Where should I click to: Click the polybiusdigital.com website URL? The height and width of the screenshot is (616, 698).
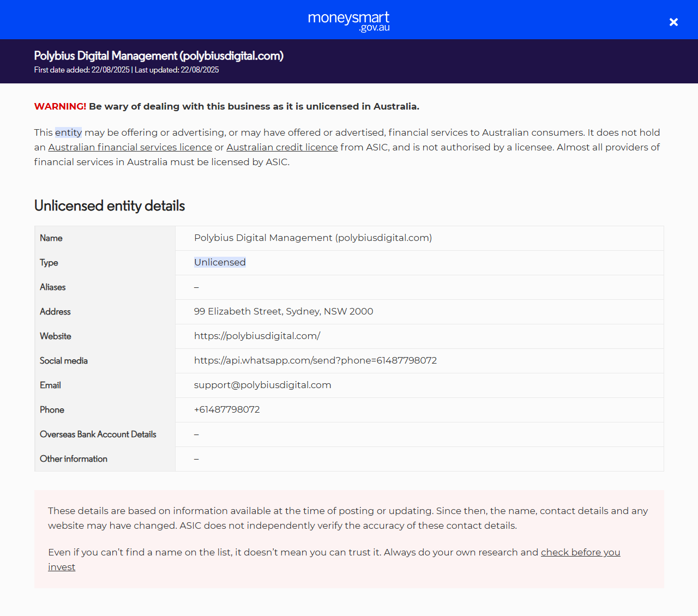(x=257, y=336)
